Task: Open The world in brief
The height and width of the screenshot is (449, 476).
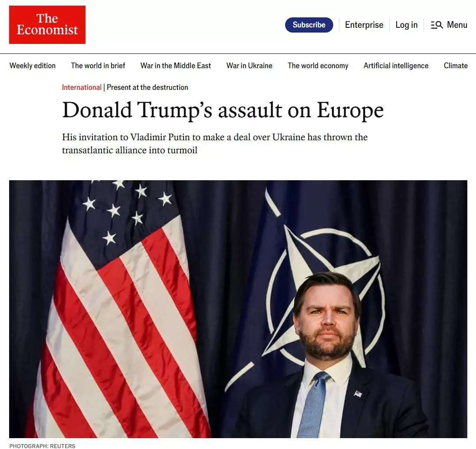Action: [98, 66]
